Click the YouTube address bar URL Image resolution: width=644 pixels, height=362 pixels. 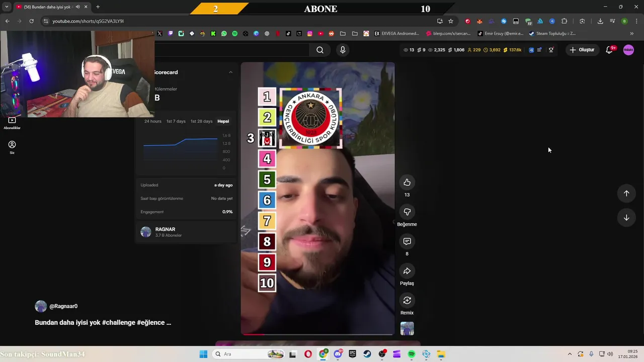pos(88,21)
